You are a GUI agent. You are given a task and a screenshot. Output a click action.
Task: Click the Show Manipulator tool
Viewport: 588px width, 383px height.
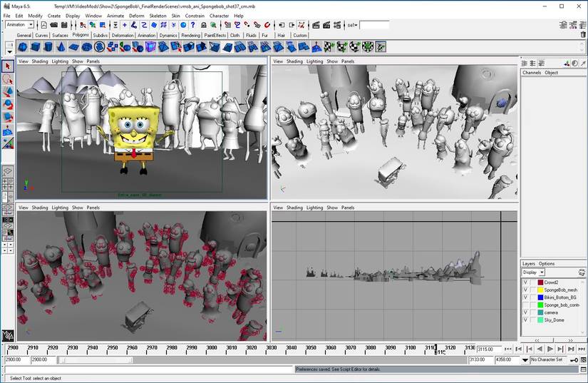pos(8,143)
